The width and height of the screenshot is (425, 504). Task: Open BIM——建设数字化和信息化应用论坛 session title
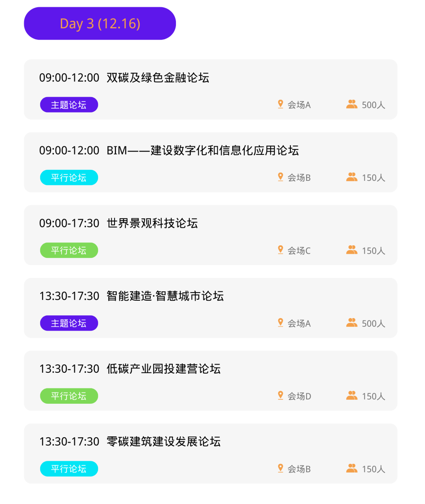pos(203,151)
